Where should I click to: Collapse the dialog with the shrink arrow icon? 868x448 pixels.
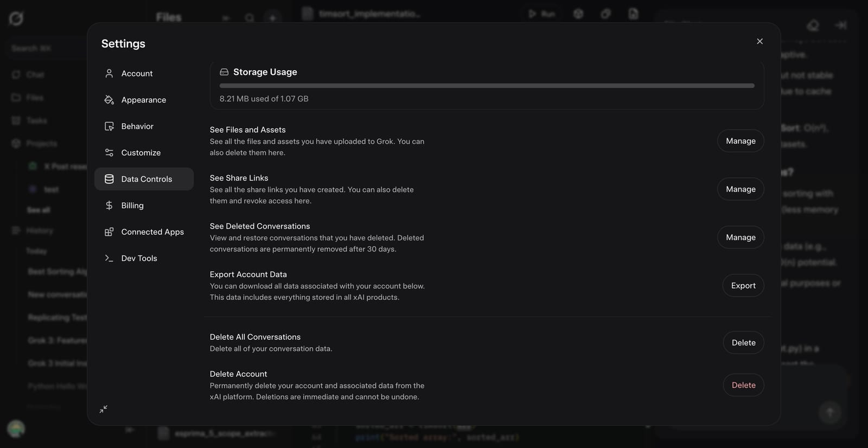103,409
